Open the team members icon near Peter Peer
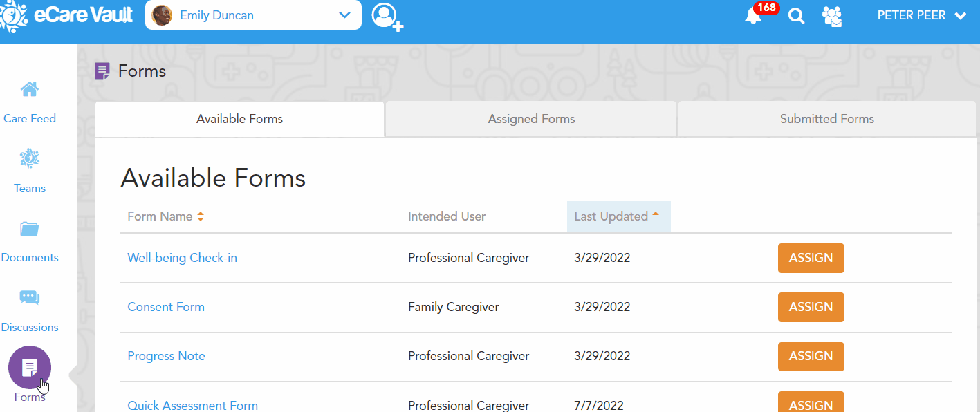Image resolution: width=980 pixels, height=412 pixels. click(832, 15)
